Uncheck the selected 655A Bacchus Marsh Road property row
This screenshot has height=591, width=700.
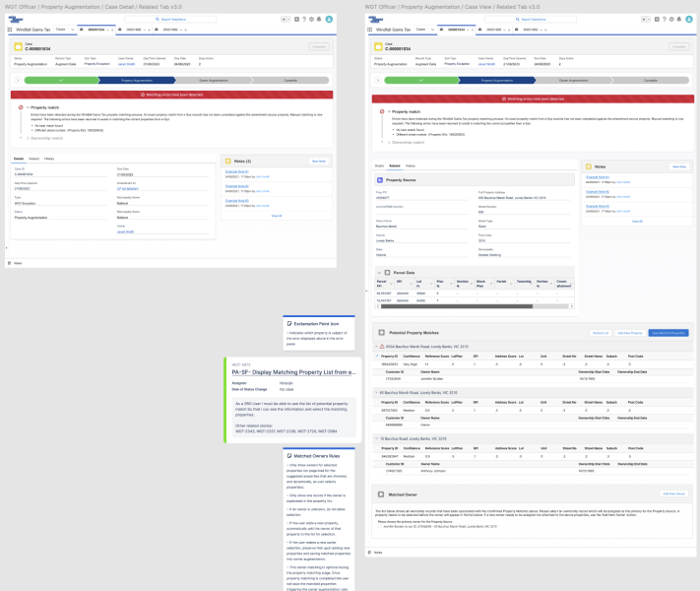coord(377,356)
